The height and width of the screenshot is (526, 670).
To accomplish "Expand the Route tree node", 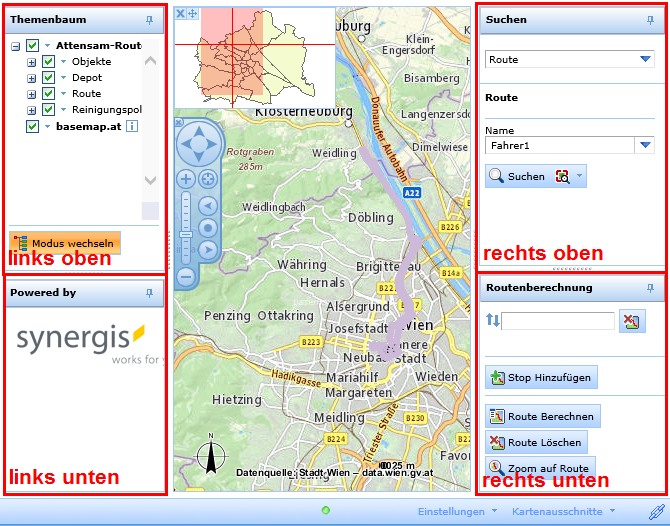I will 31,94.
